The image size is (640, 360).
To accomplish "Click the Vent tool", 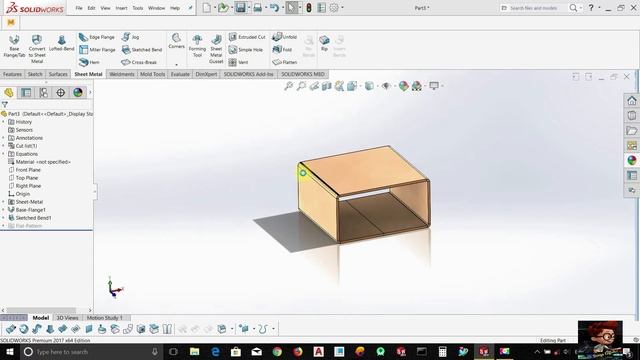I will [238, 62].
